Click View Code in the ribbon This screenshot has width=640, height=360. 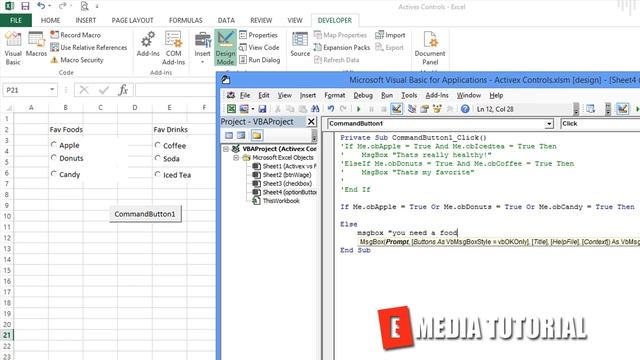[259, 47]
